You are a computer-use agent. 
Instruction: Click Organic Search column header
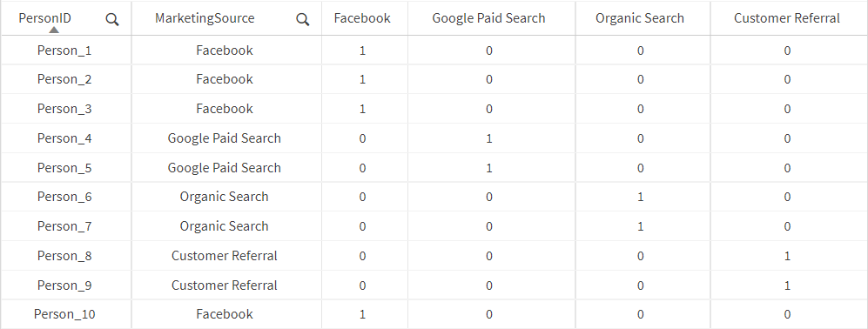coord(640,18)
